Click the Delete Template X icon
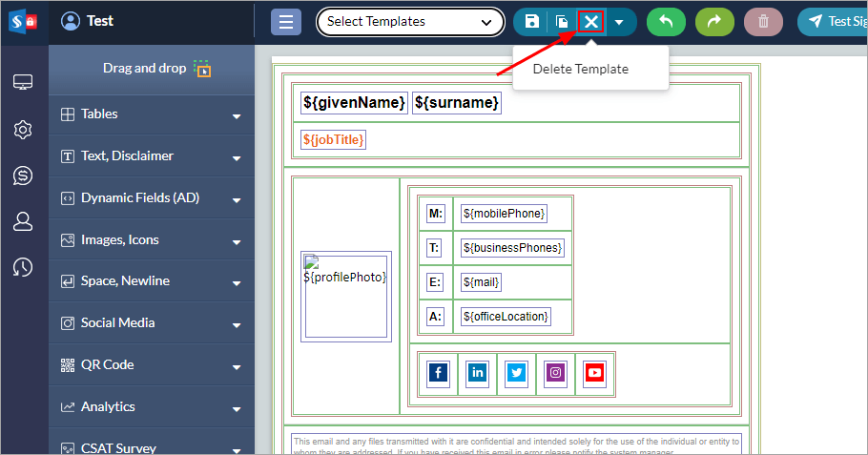 click(592, 22)
